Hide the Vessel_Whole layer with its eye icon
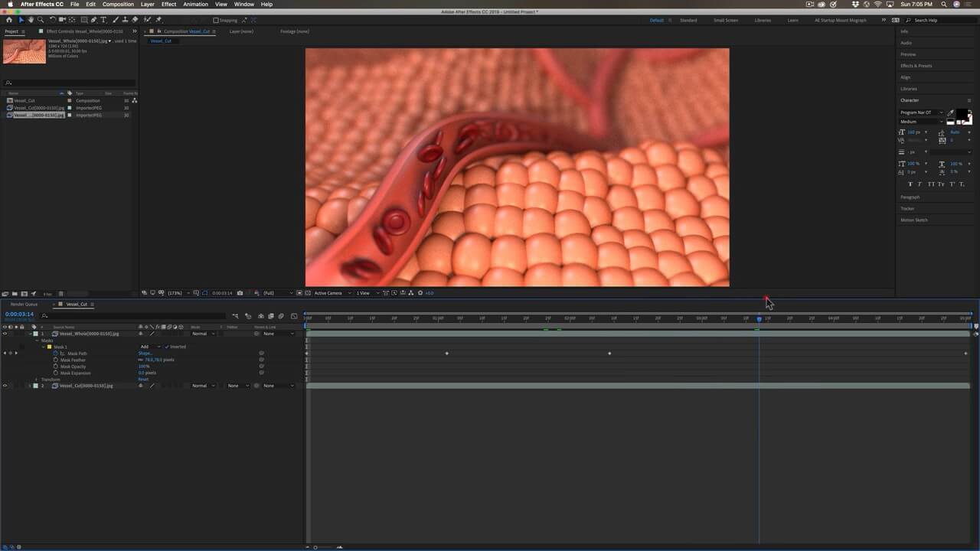 tap(5, 334)
